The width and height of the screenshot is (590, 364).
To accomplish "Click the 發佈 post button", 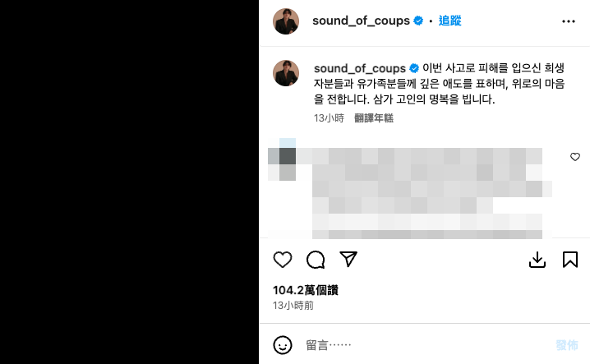I will click(x=566, y=345).
